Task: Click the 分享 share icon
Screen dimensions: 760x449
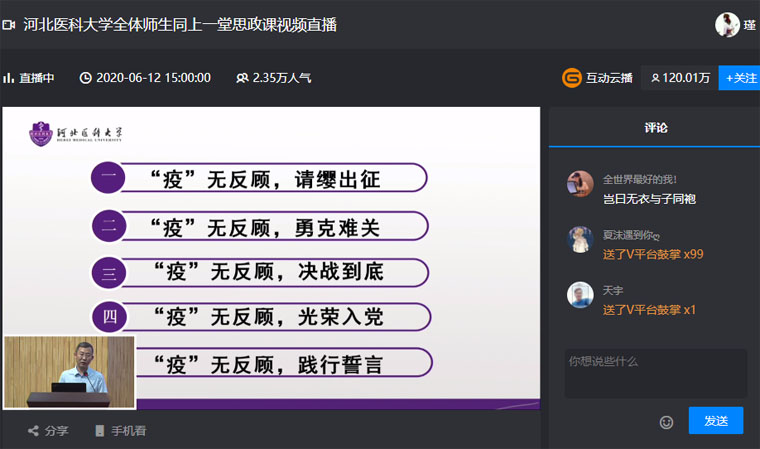Action: (33, 431)
